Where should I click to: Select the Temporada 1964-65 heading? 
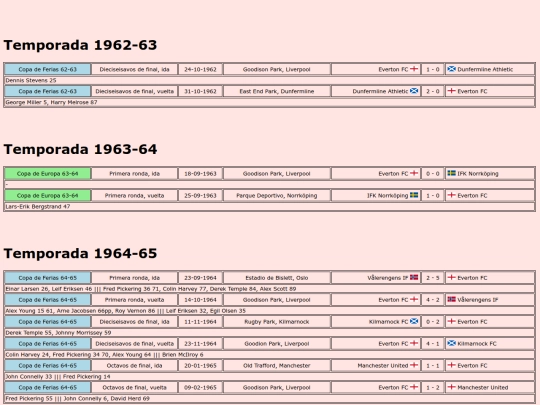[80, 253]
